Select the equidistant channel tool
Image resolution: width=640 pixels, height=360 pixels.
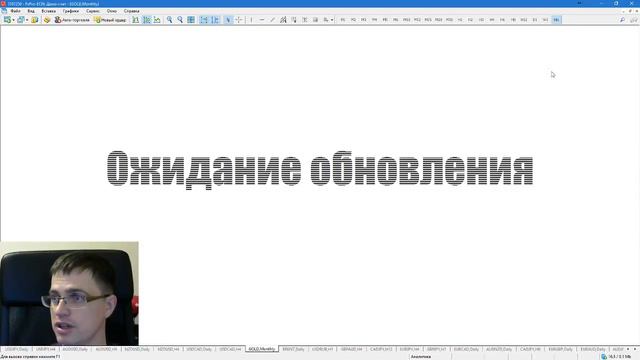click(x=283, y=20)
